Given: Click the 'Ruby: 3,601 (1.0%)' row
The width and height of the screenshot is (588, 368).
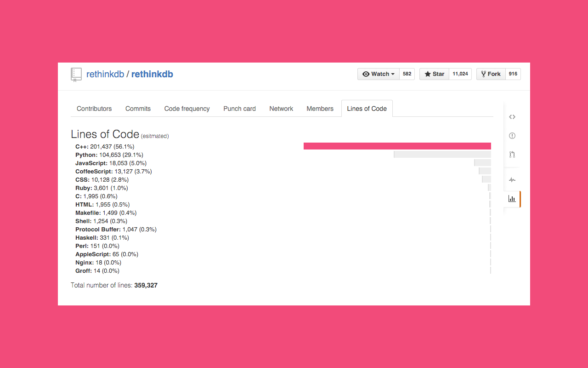Looking at the screenshot, I should click(x=102, y=188).
